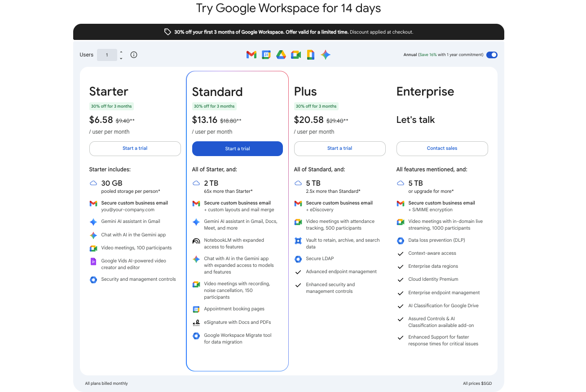Click checkmark beside Cloud Identity Premium

(x=401, y=279)
